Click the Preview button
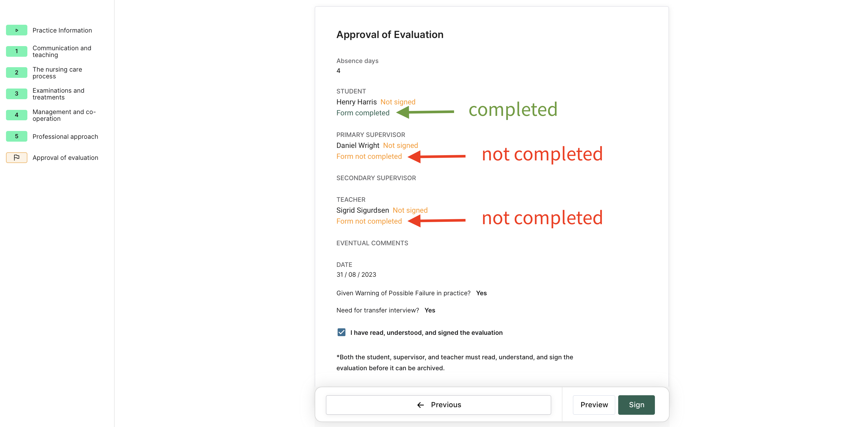Viewport: 868px width, 427px height. [594, 405]
